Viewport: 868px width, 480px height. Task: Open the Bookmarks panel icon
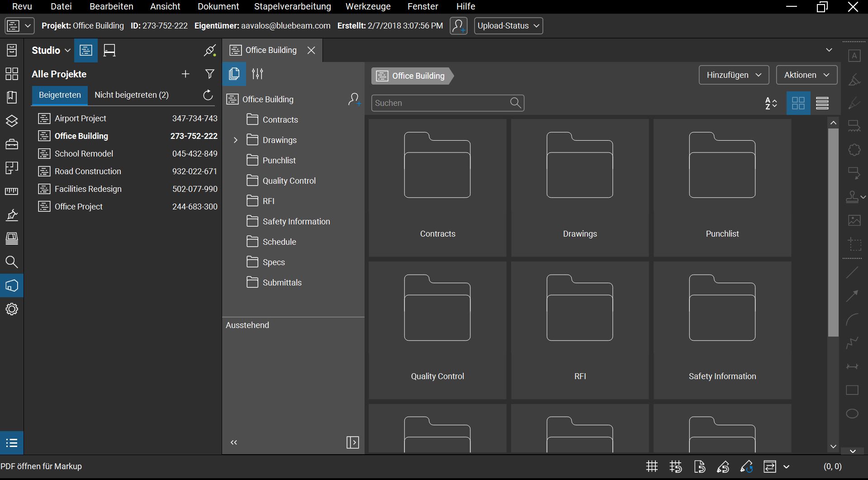tap(12, 97)
